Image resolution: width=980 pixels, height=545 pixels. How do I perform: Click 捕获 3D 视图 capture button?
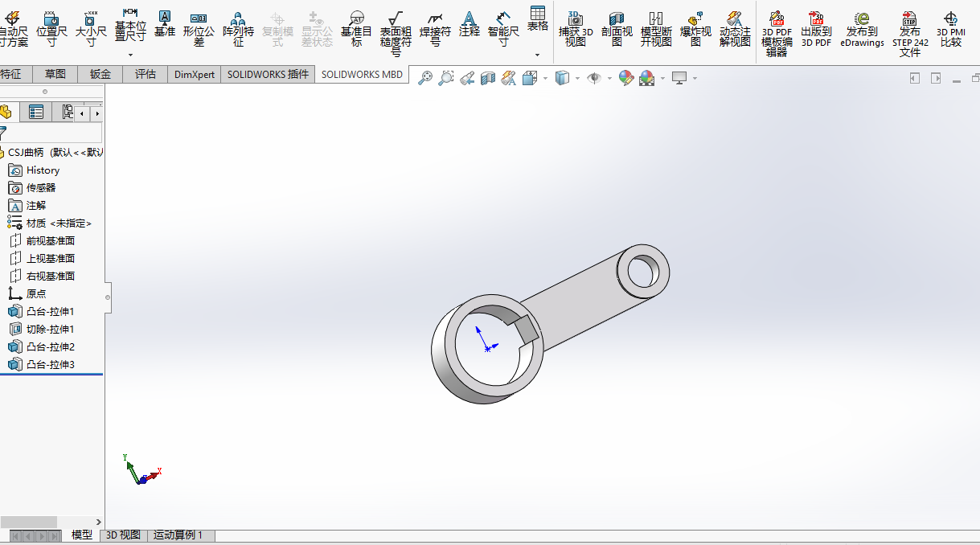(x=576, y=28)
